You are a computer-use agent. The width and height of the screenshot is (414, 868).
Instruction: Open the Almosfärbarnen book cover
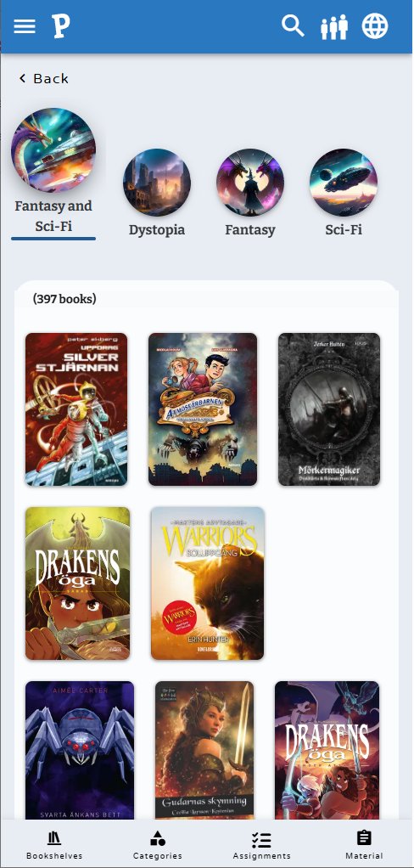(203, 409)
